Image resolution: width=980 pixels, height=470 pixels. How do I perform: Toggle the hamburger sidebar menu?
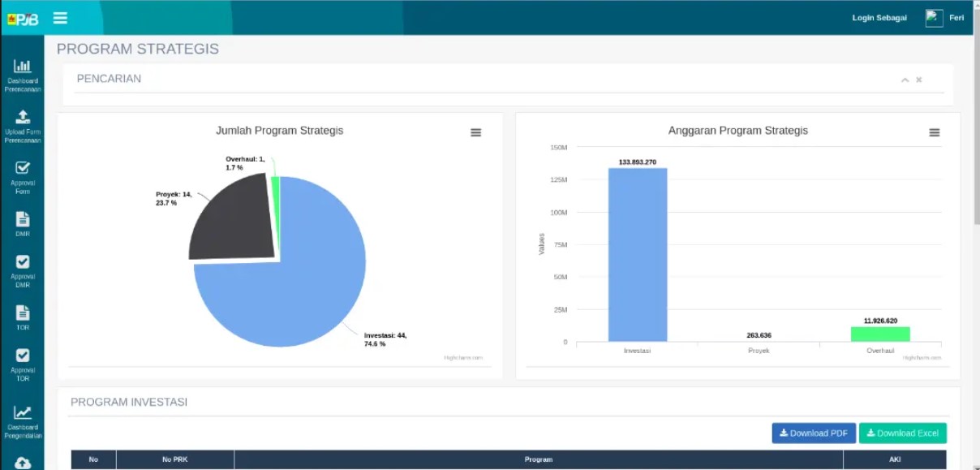[x=60, y=18]
